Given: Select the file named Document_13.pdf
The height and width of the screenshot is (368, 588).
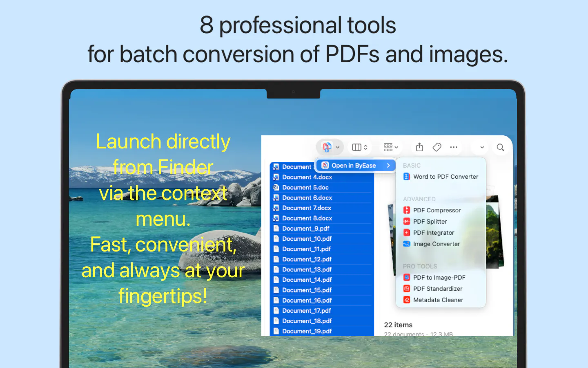Looking at the screenshot, I should [x=322, y=269].
